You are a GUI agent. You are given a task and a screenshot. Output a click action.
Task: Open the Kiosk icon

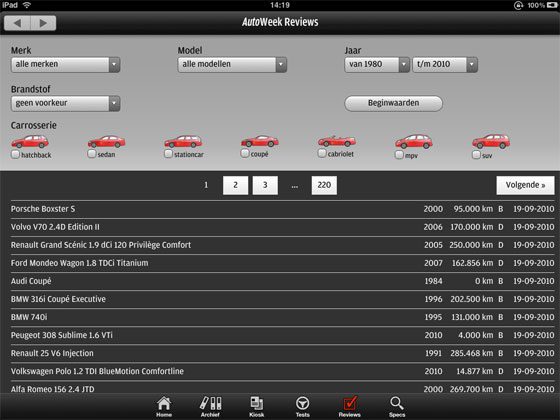pos(256,404)
